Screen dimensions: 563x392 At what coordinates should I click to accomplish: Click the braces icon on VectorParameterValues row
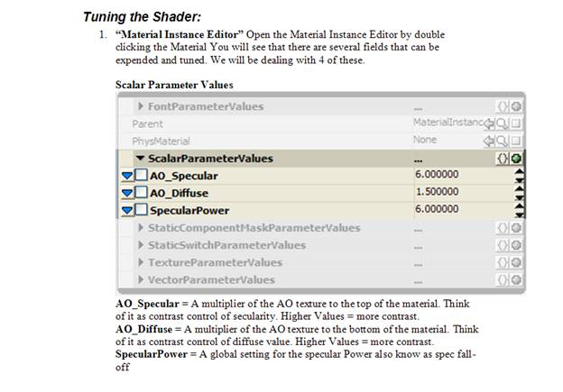coord(503,279)
